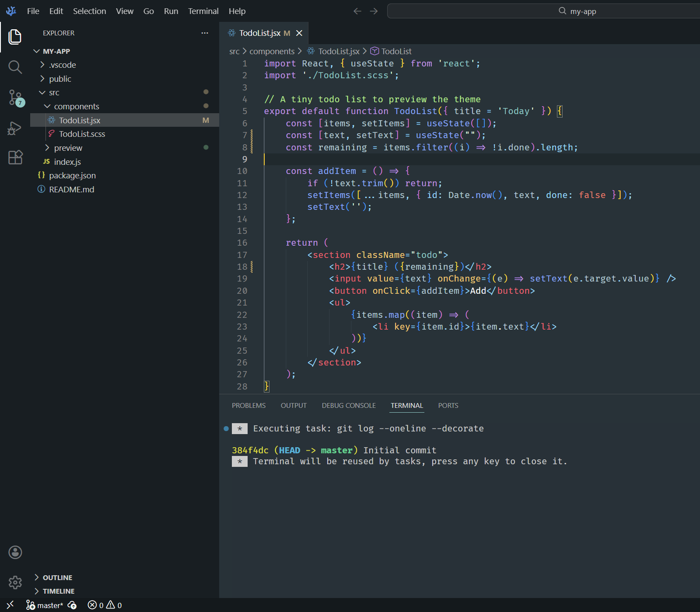This screenshot has height=612, width=700.
Task: Click the my-app command center search box
Action: (543, 11)
